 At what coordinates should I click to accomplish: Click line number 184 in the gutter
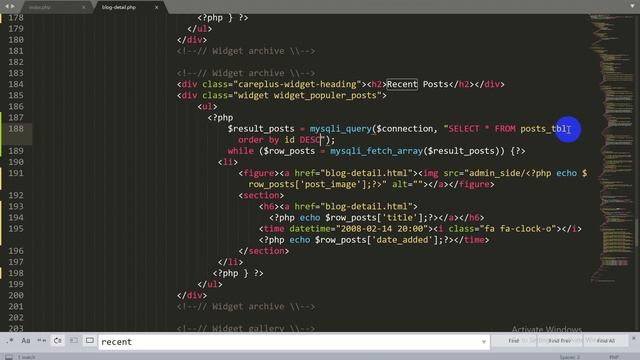tap(16, 84)
